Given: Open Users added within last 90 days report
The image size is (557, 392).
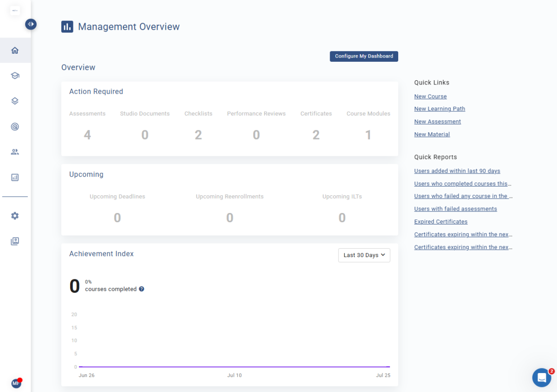Looking at the screenshot, I should 457,171.
